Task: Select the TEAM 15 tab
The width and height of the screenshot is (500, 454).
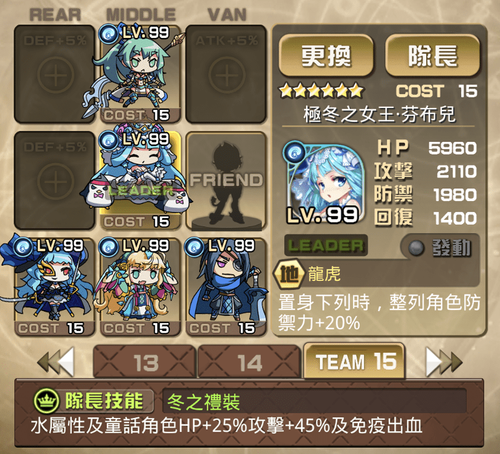Action: coord(354,361)
